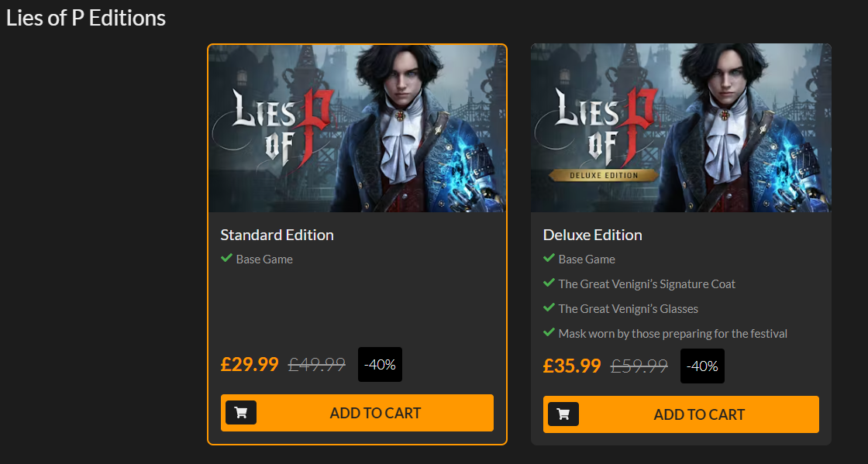Click the £35.99 sale price

(x=572, y=366)
